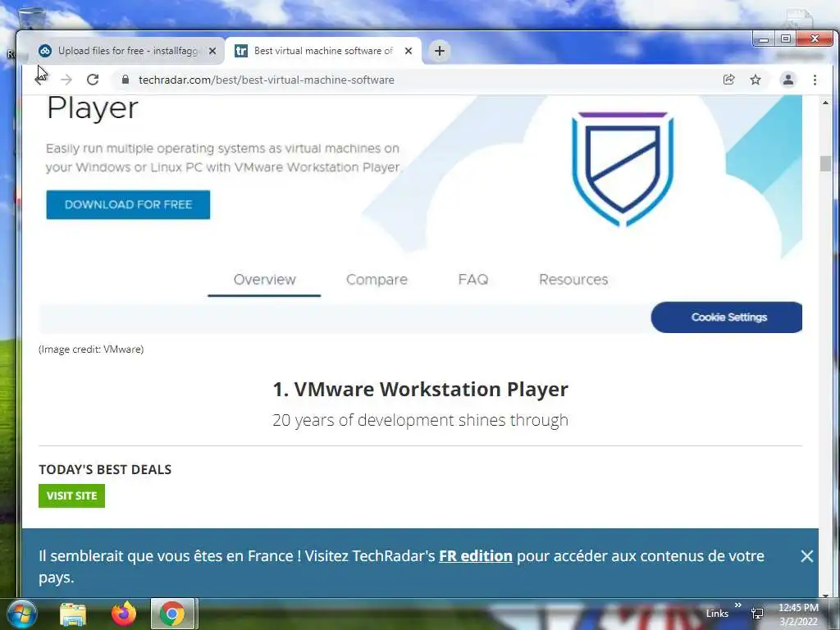Viewport: 840px width, 630px height.
Task: Share this page via share icon
Action: coord(728,80)
